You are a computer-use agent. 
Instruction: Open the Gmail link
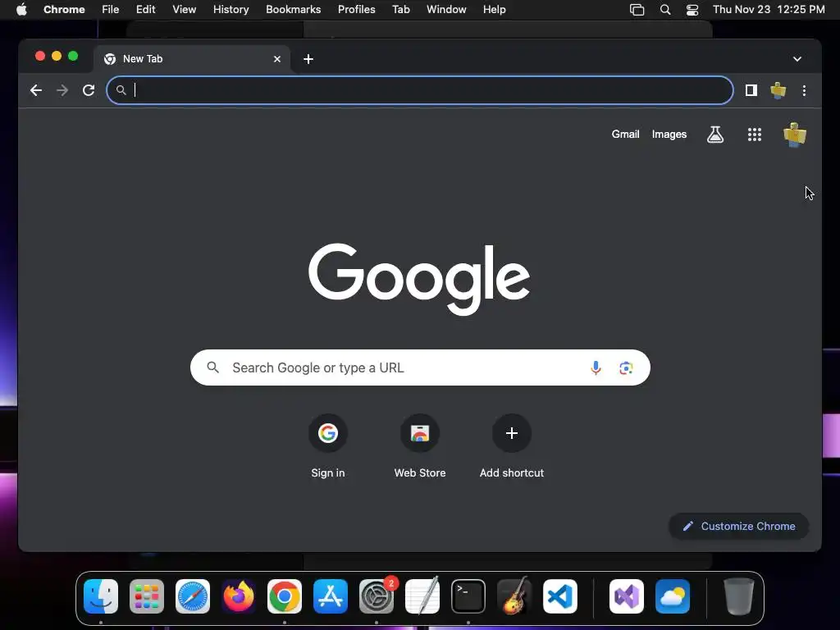[625, 135]
